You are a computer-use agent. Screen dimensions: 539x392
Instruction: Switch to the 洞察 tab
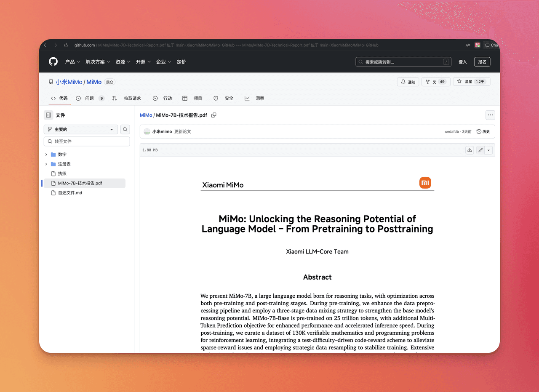(254, 98)
